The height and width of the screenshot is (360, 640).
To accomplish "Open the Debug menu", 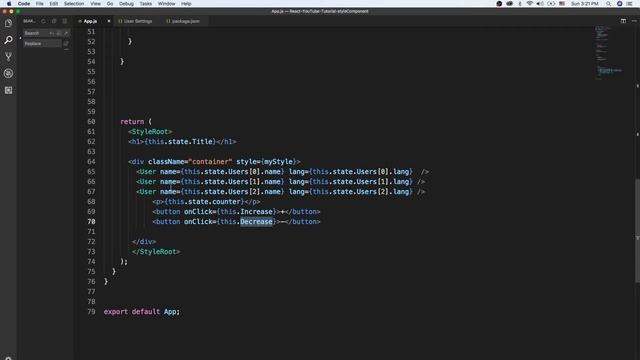I will coord(126,4).
